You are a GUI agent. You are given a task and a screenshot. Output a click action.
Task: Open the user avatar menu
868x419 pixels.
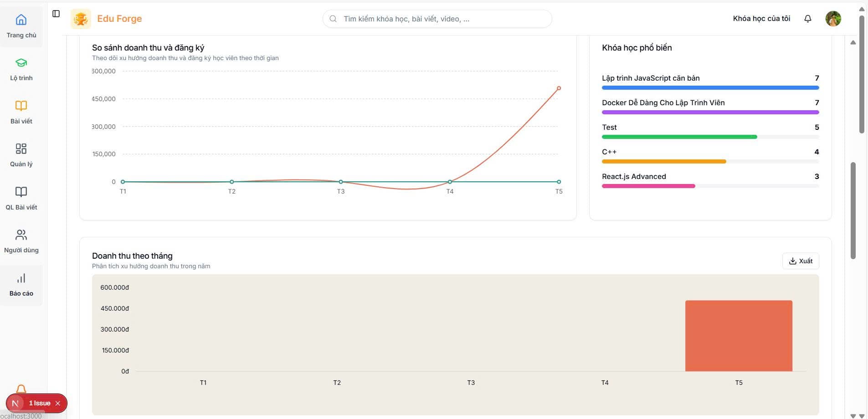833,19
